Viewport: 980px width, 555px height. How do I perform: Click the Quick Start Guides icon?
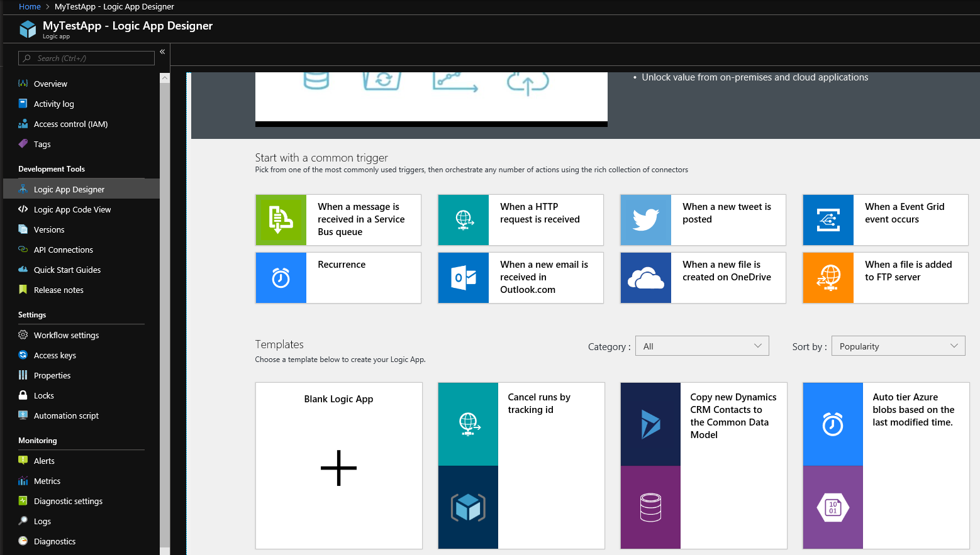(23, 270)
